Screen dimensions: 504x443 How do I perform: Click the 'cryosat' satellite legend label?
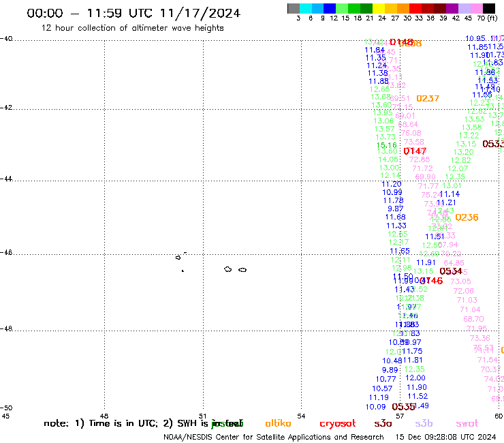[338, 424]
